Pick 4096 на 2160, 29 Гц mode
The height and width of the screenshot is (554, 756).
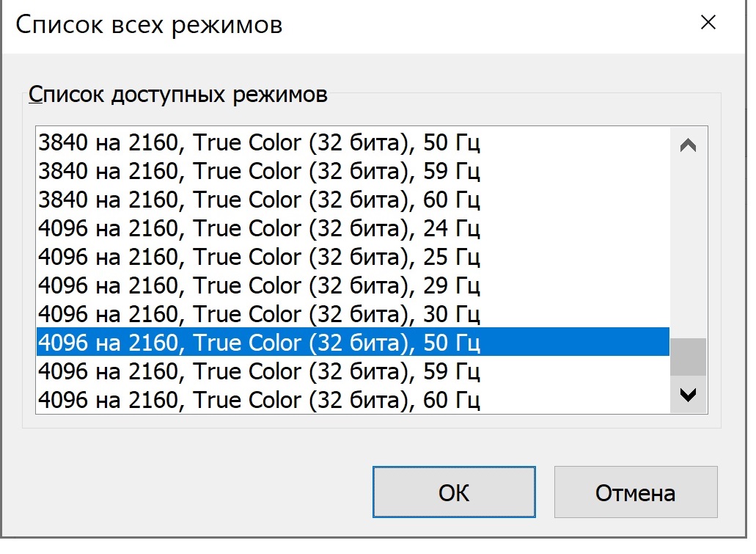coord(258,285)
